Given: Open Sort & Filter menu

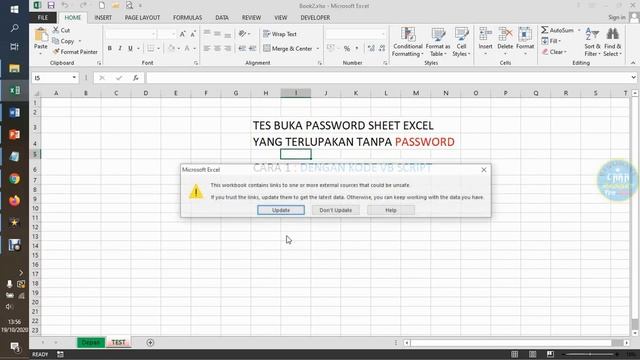Looking at the screenshot, I should 592,42.
